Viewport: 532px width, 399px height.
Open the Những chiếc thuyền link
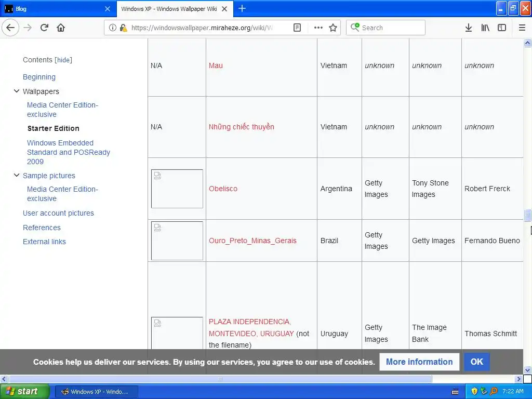[x=241, y=127]
